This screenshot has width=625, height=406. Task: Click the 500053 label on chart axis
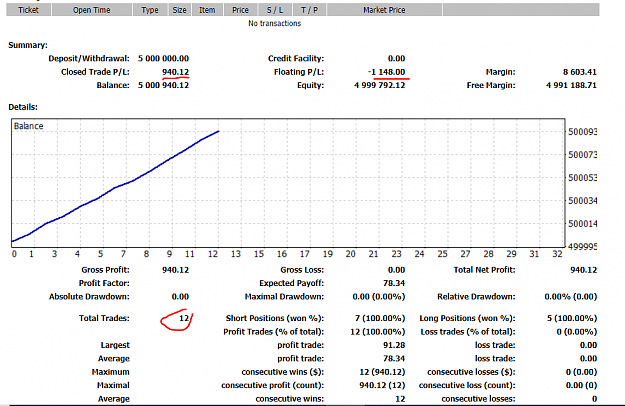[582, 178]
